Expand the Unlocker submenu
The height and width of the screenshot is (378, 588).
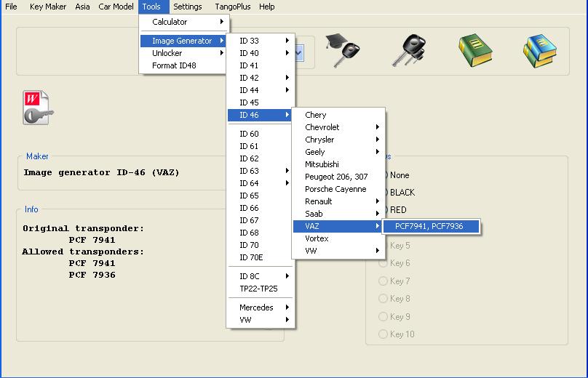183,53
